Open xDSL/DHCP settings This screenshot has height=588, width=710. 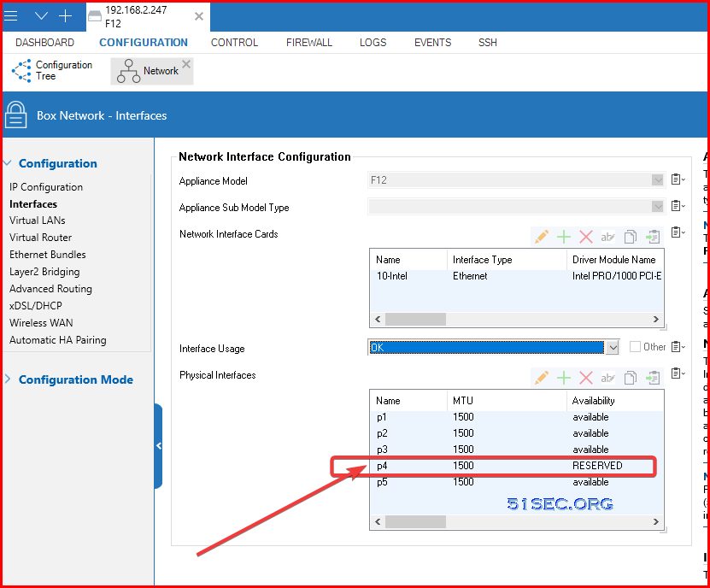pyautogui.click(x=36, y=306)
